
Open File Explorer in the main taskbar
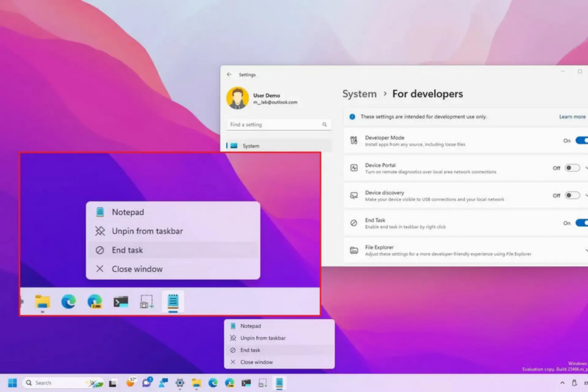click(x=196, y=383)
